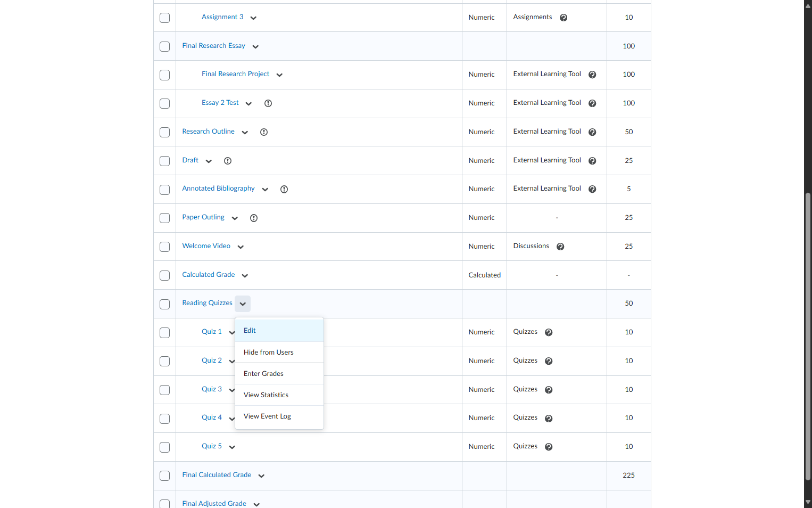This screenshot has height=508, width=812.
Task: Collapse the Reading Quizzes actions dropdown
Action: pyautogui.click(x=243, y=304)
